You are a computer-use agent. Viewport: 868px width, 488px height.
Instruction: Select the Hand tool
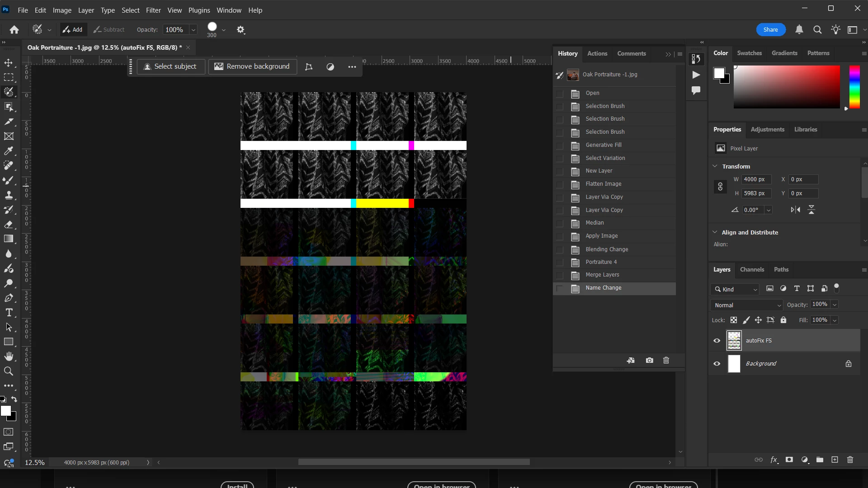[x=9, y=357]
